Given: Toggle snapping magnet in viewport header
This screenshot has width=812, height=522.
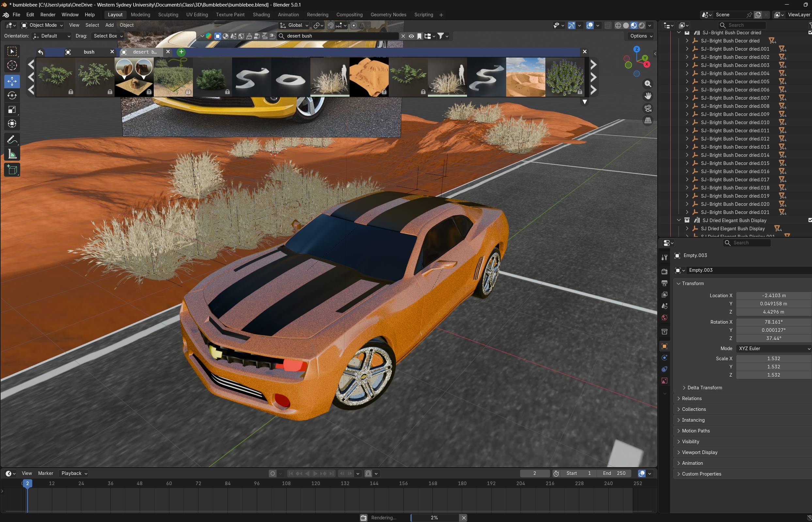Looking at the screenshot, I should coord(331,25).
